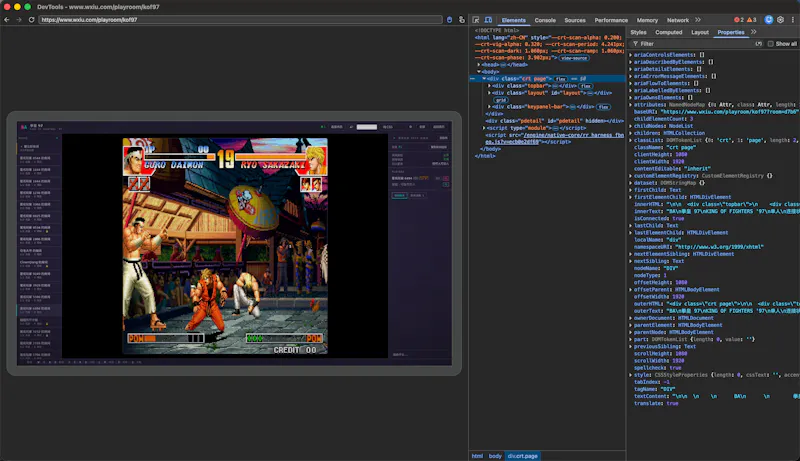Viewport: 800px width, 461px height.
Task: Open the Sources tab
Action: click(575, 20)
